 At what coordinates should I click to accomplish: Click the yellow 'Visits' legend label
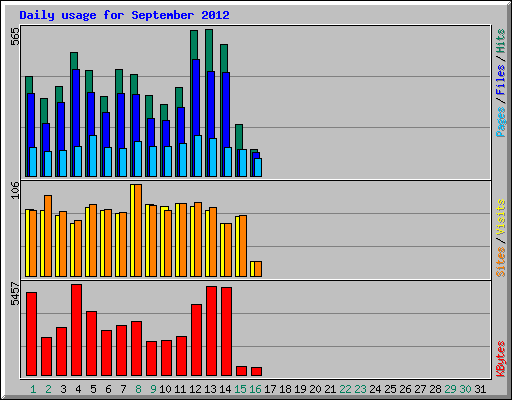(501, 217)
